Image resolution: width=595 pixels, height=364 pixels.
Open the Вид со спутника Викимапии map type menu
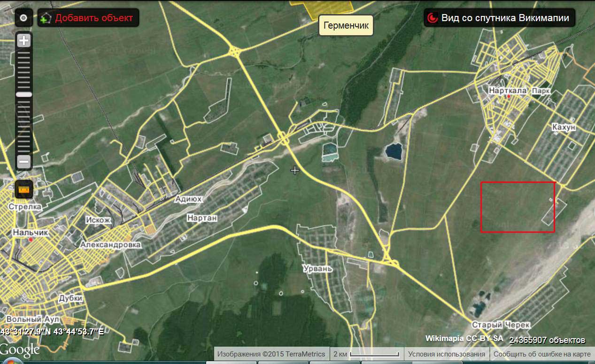pyautogui.click(x=505, y=18)
